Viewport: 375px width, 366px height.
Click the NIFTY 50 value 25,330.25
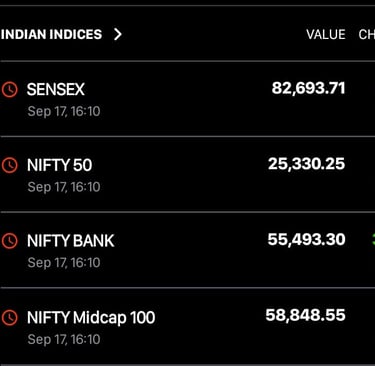tap(307, 164)
